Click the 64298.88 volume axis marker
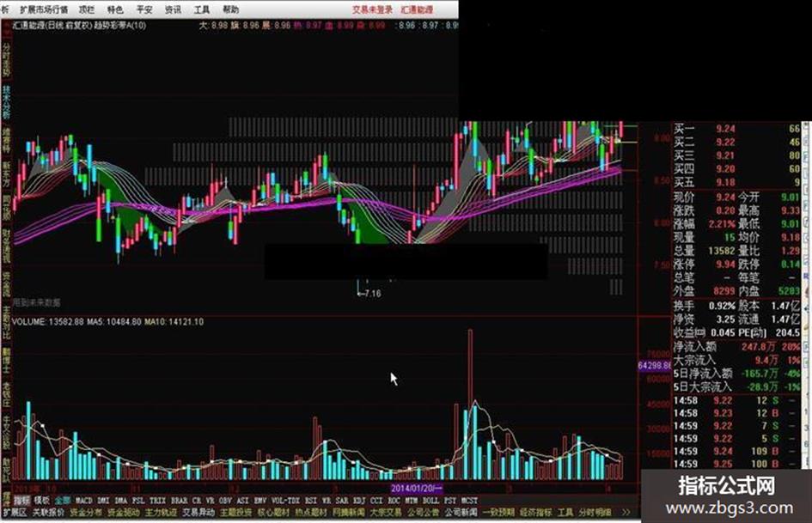 coord(655,366)
